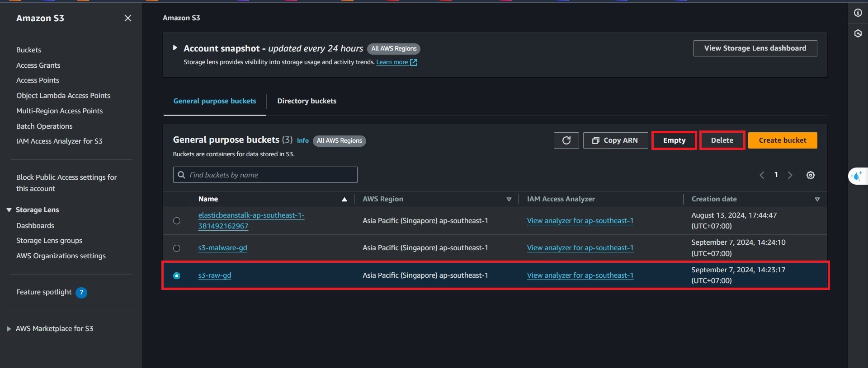Expand the Account snapshot section
Viewport: 868px width, 368px height.
(175, 48)
